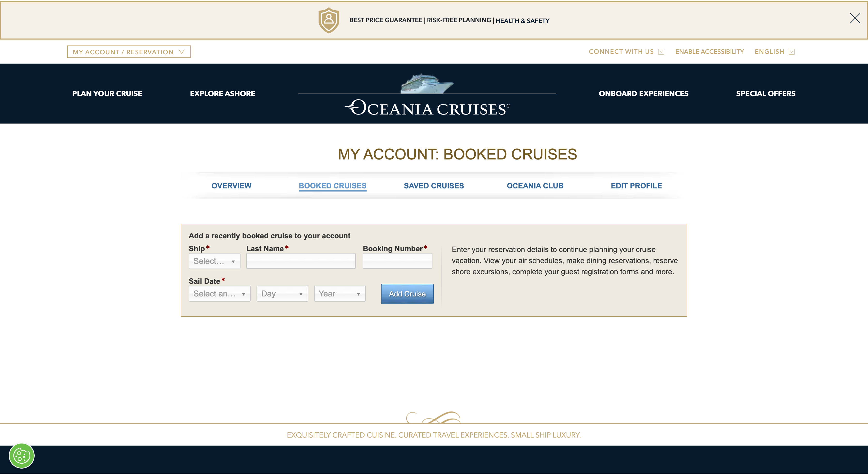Open Onboard Experiences menu
The image size is (868, 474).
pyautogui.click(x=644, y=93)
